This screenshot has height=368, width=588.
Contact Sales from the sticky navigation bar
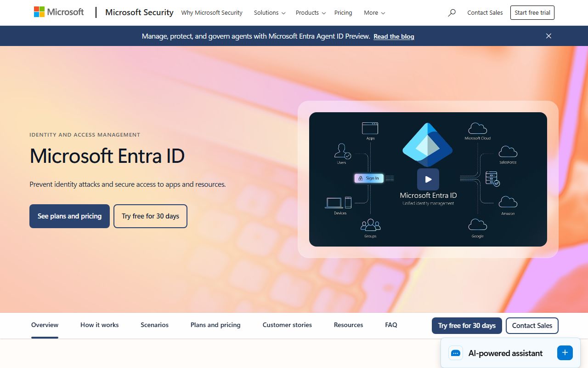(x=532, y=325)
